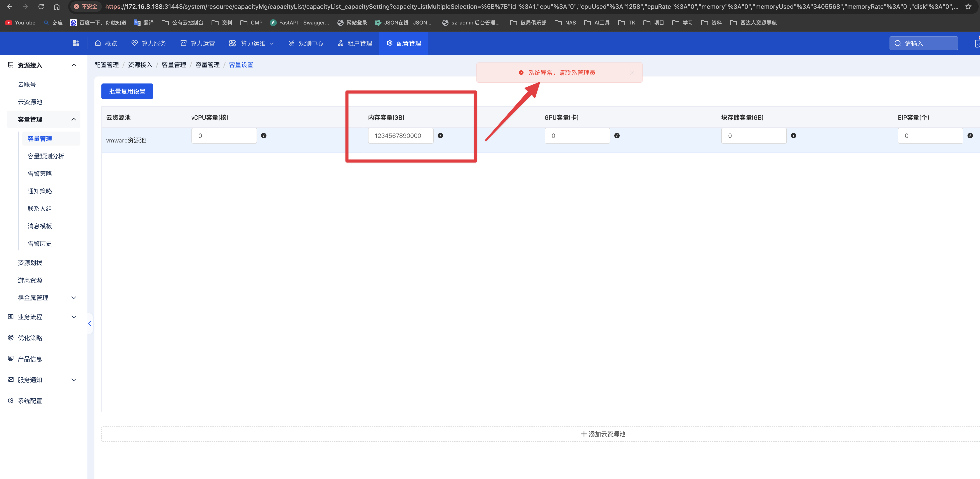
Task: Reload the page with browser refresh icon
Action: tap(41, 7)
